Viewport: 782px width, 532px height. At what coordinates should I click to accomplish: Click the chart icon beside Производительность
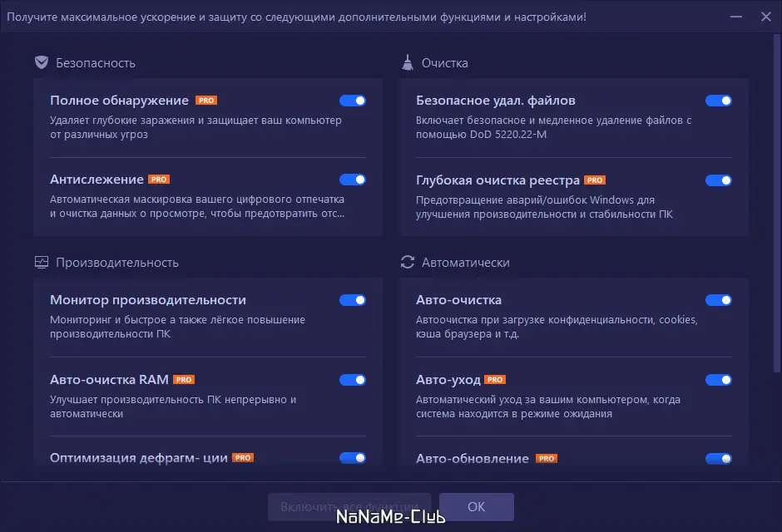(41, 261)
